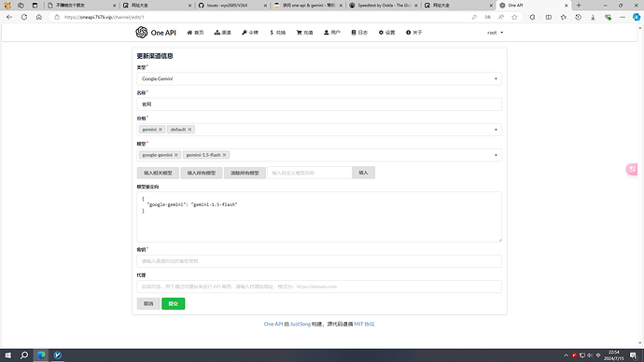Click the address bar URL

[x=105, y=17]
